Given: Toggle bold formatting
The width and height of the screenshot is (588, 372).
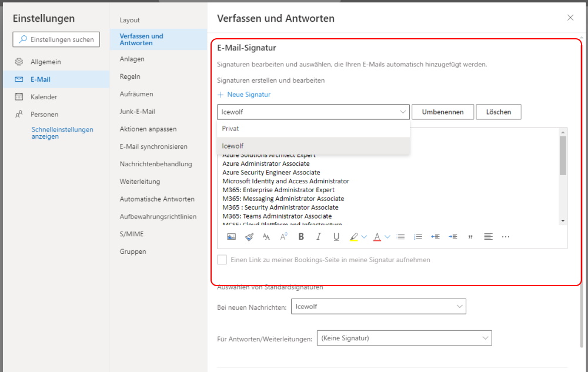Looking at the screenshot, I should coord(300,236).
